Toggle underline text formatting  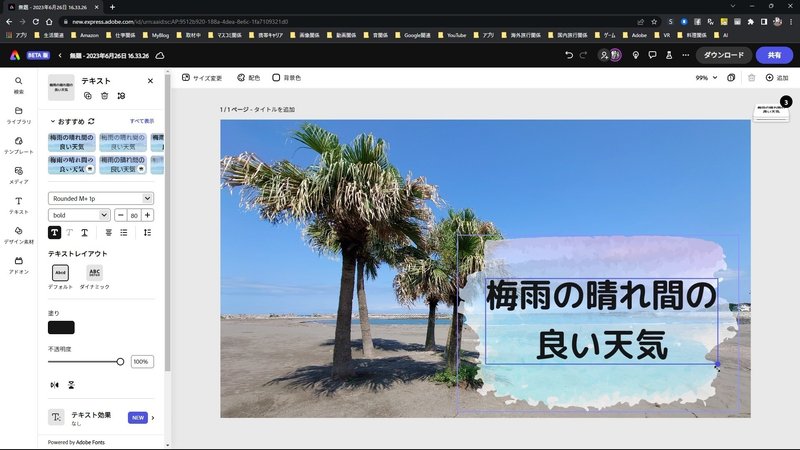point(85,233)
